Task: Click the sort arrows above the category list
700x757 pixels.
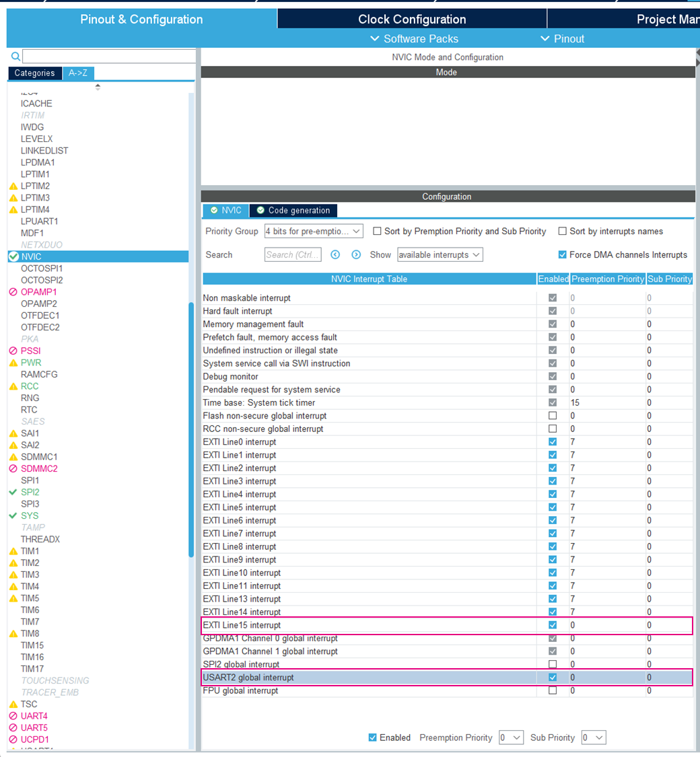Action: click(98, 87)
